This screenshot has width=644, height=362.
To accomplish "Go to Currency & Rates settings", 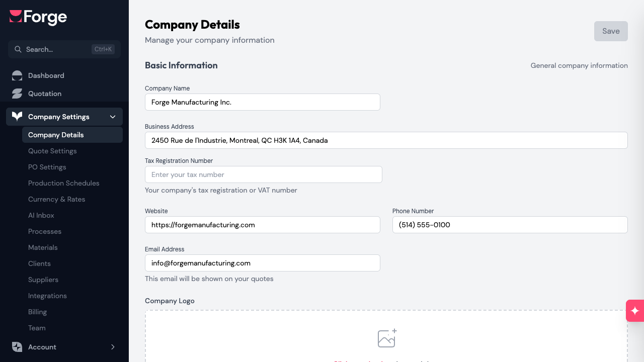I will [56, 199].
